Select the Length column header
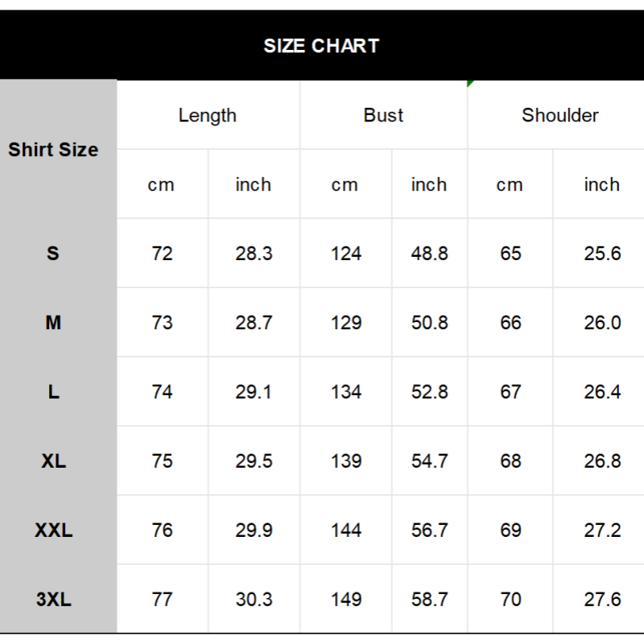 pyautogui.click(x=208, y=115)
